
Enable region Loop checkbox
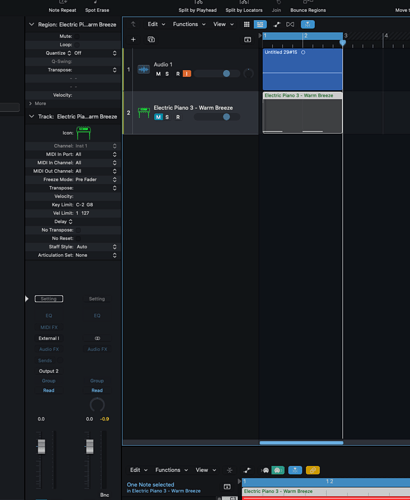pos(77,45)
